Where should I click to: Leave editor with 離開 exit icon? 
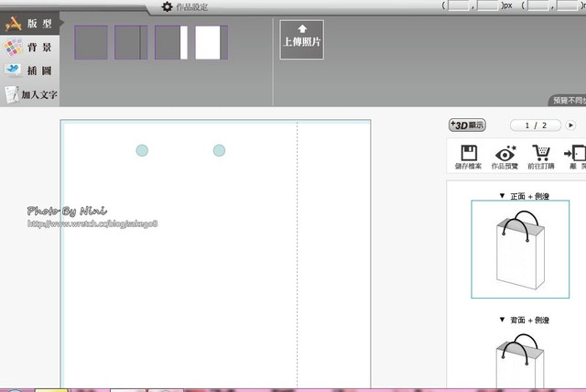576,157
